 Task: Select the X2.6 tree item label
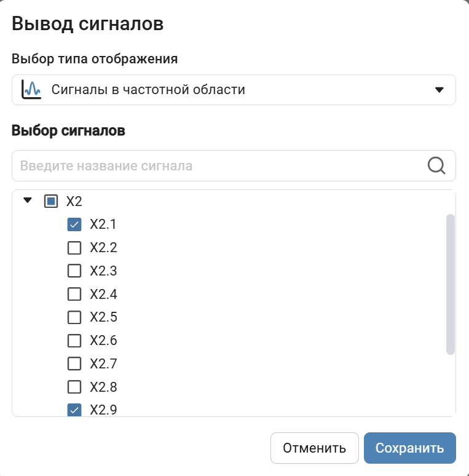[x=103, y=340]
